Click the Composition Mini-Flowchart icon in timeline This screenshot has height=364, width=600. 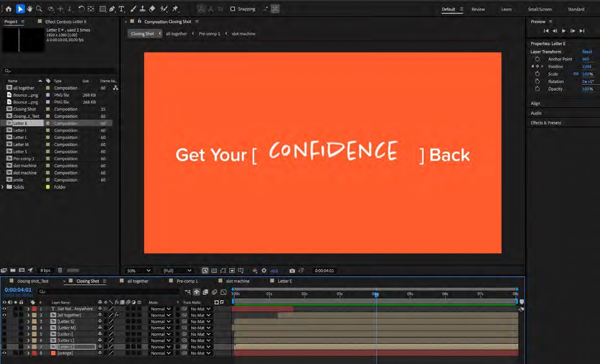[188, 292]
